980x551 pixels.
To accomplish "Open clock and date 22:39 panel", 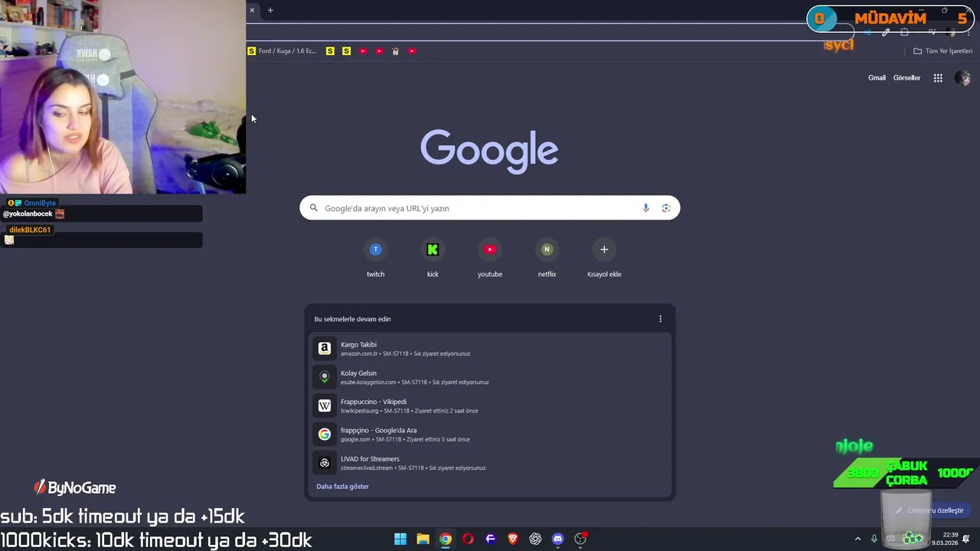I will point(945,539).
